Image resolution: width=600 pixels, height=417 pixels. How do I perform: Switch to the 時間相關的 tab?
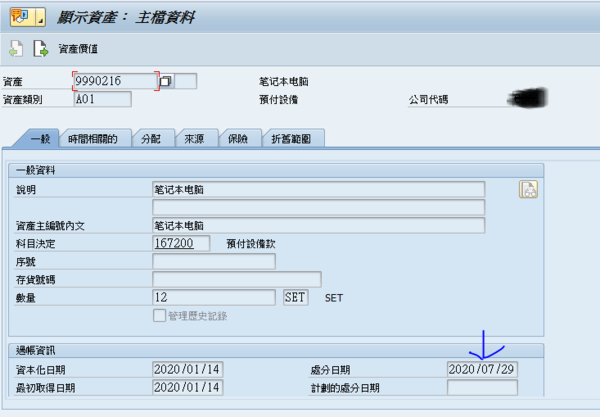coord(101,139)
